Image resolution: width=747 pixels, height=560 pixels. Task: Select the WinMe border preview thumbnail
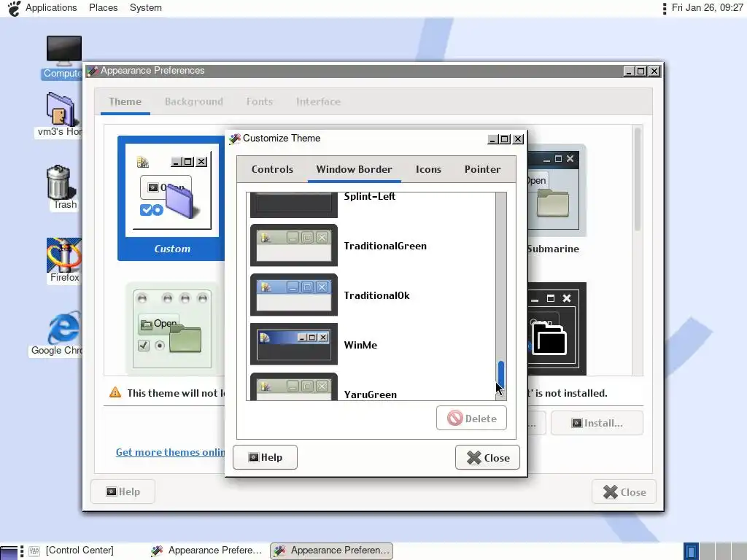(294, 344)
